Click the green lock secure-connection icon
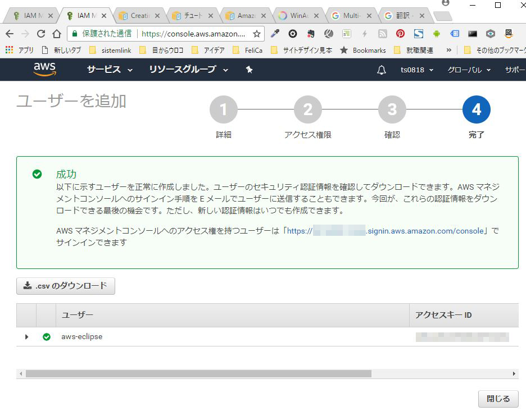This screenshot has width=526, height=420. pos(75,34)
